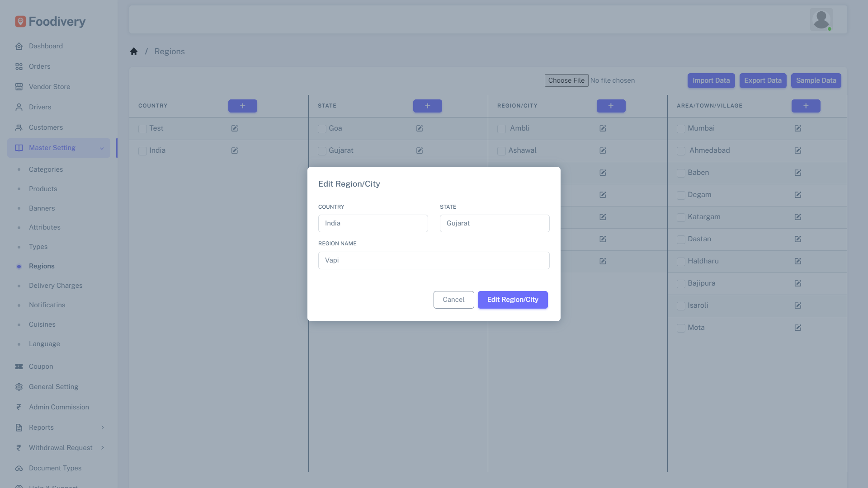Open edit icon for Goa state
868x488 pixels.
(x=420, y=128)
